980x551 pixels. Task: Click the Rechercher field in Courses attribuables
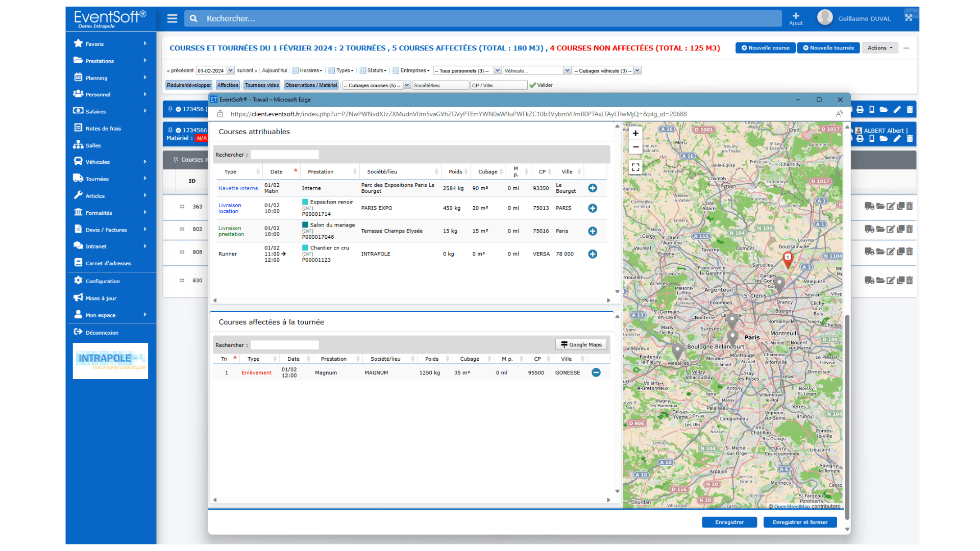pos(284,155)
